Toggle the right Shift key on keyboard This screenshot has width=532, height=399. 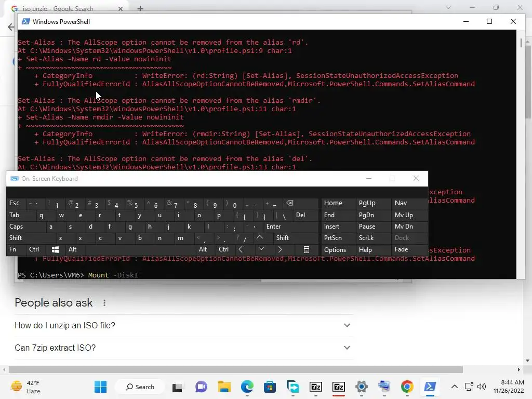(296, 238)
